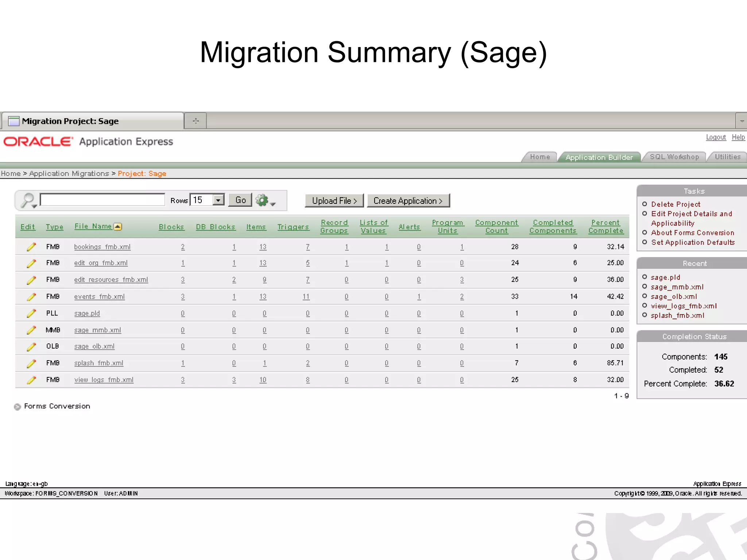747x560 pixels.
Task: Click the Triggers count 11 for events_fmb.xml
Action: click(x=306, y=297)
